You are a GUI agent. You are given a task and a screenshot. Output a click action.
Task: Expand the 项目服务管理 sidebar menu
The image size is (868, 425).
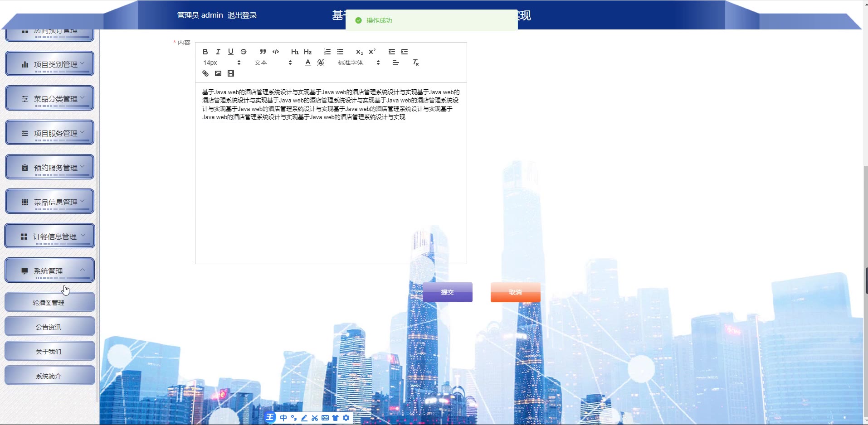50,133
